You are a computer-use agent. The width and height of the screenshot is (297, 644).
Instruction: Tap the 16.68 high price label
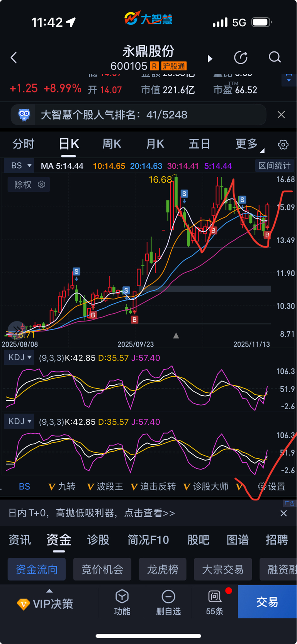click(x=160, y=179)
